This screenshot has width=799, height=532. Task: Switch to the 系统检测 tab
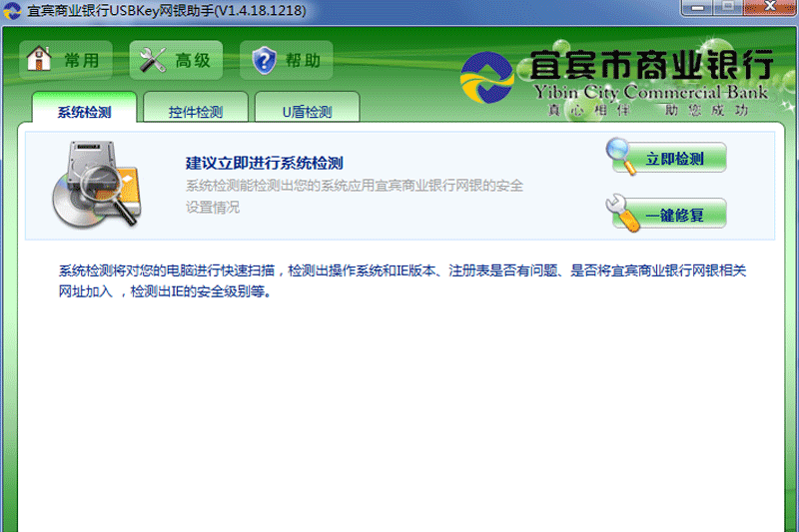[x=85, y=108]
